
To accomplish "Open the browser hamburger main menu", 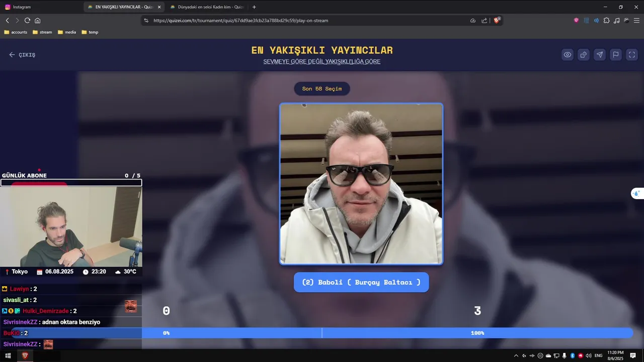I will 636,21.
